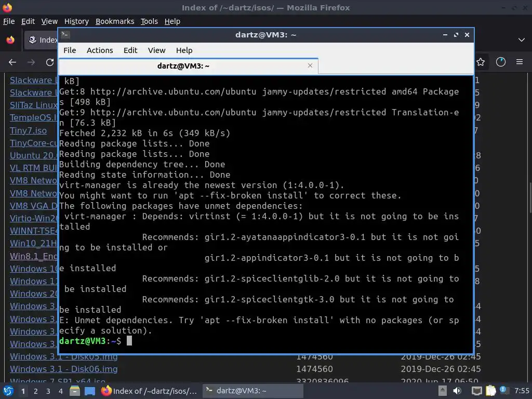532x399 pixels.
Task: Open the VL RTM BUI link
Action: click(34, 168)
